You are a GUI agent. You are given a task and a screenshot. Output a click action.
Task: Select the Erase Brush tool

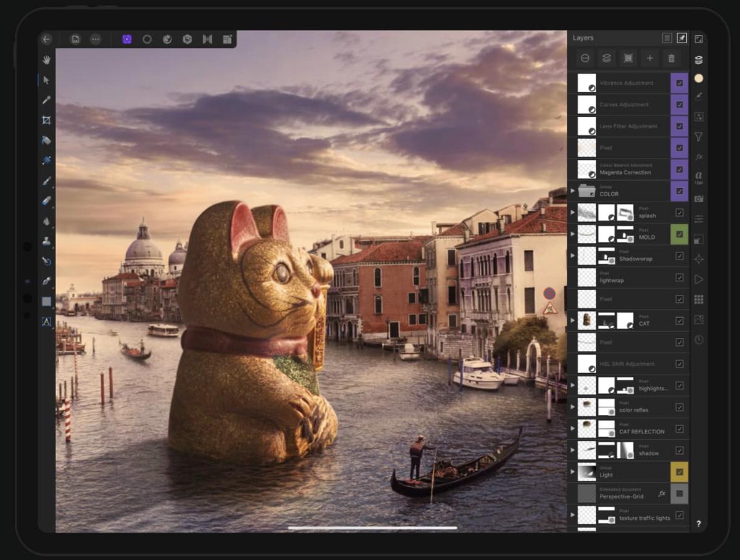(46, 201)
